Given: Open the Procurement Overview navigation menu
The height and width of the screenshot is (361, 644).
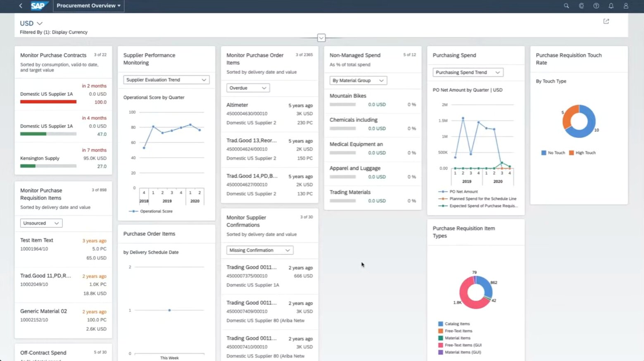Looking at the screenshot, I should 88,6.
